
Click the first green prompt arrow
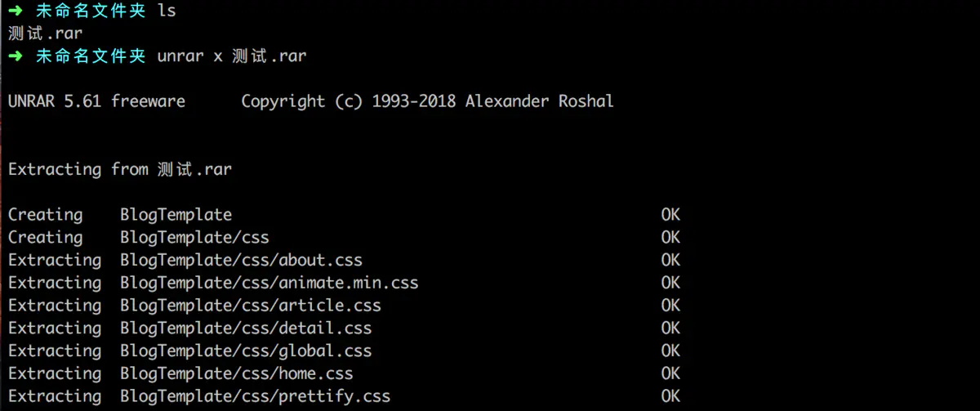[16, 11]
